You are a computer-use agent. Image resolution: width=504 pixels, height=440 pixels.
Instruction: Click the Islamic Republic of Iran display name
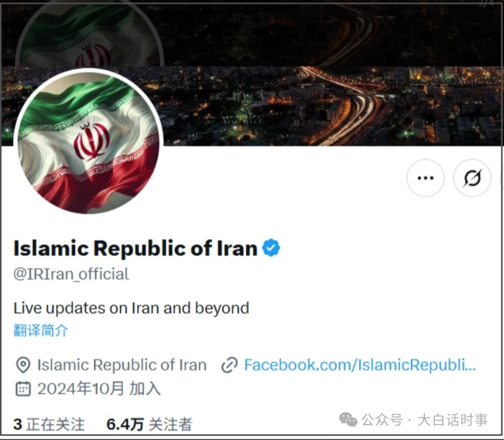tap(135, 248)
